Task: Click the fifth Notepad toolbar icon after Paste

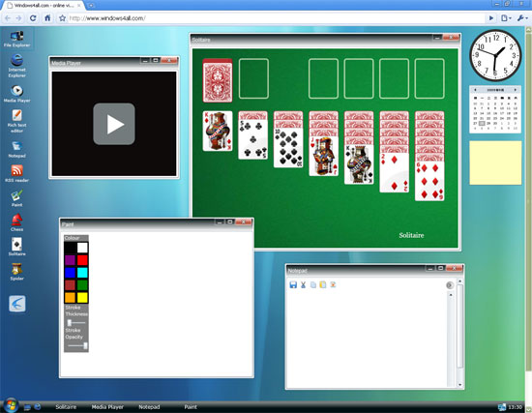Action: [x=333, y=284]
